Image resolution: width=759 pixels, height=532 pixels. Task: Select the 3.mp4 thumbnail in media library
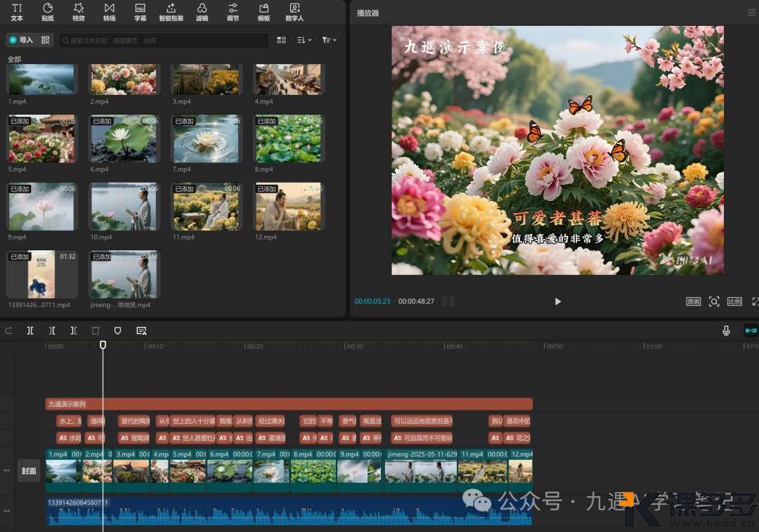coord(207,79)
